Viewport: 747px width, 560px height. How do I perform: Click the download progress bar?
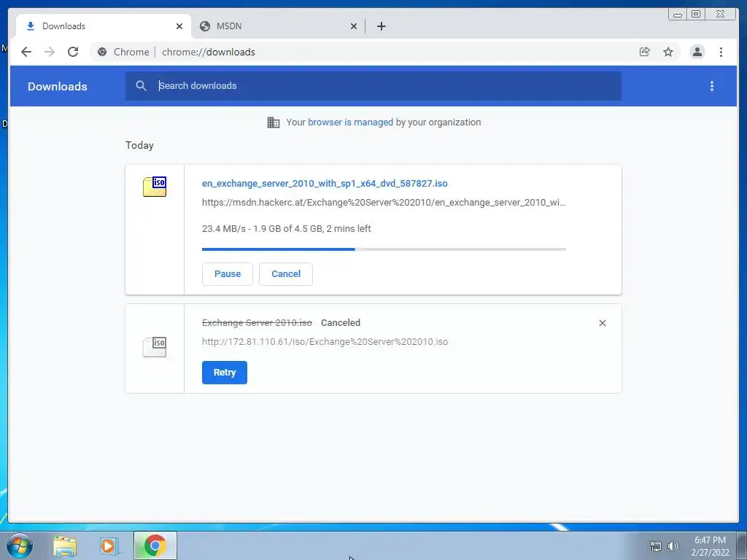click(x=384, y=249)
